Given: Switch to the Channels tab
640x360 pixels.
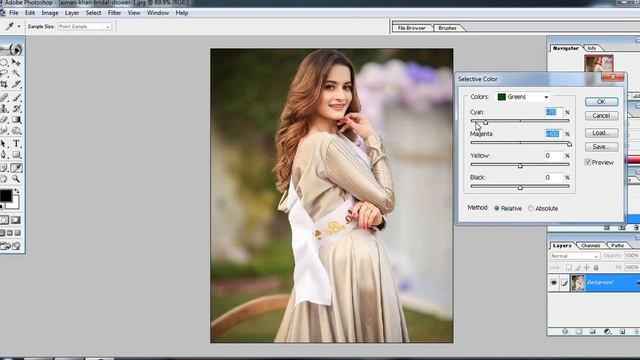Looking at the screenshot, I should (591, 246).
